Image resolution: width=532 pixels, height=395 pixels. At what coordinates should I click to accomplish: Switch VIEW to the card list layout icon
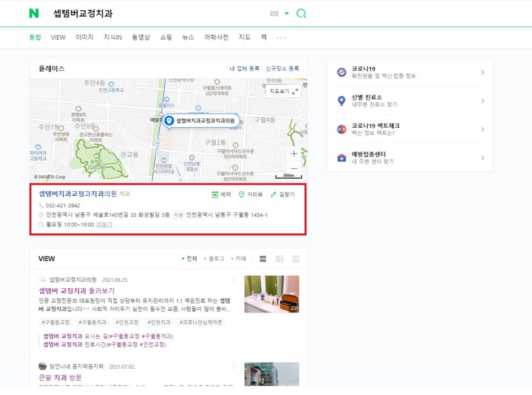[263, 259]
